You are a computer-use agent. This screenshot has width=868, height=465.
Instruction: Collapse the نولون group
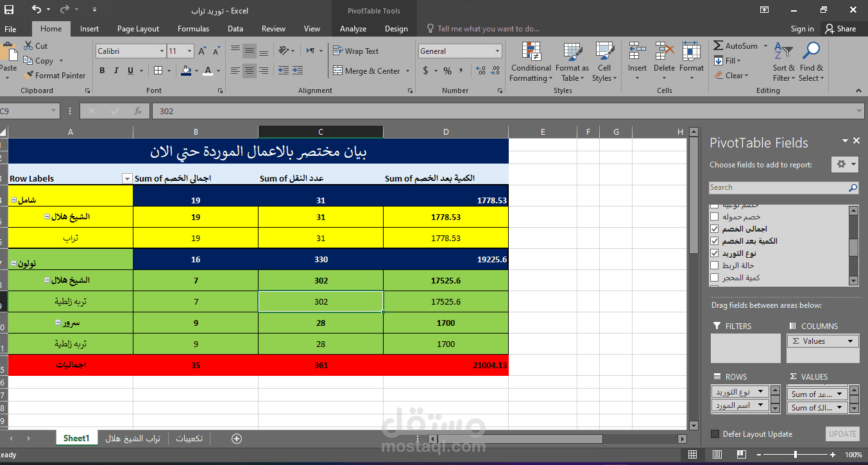(x=14, y=264)
